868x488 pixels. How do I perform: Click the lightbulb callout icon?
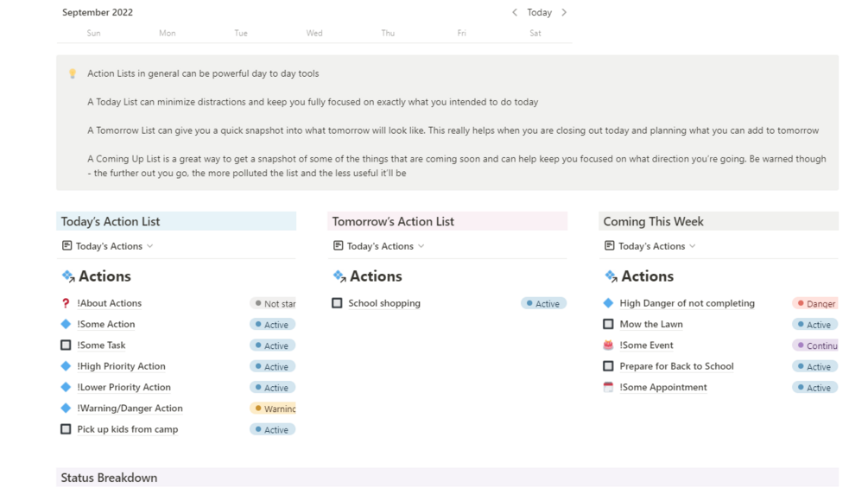(x=73, y=74)
